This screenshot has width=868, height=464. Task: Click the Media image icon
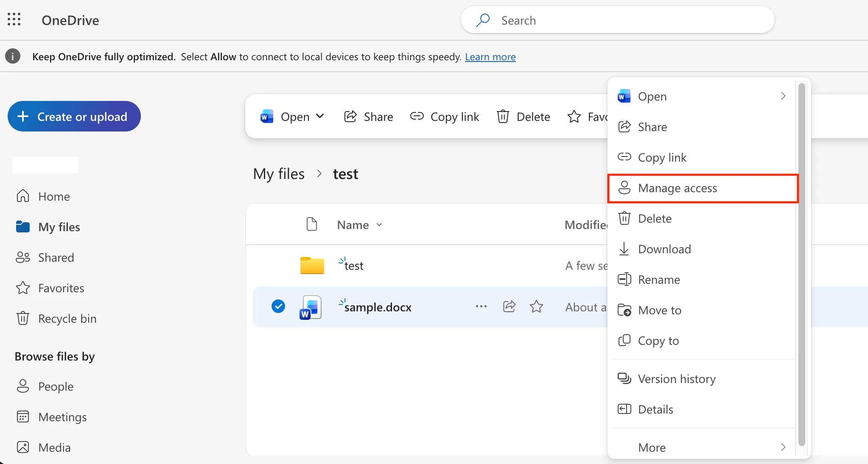tap(23, 447)
